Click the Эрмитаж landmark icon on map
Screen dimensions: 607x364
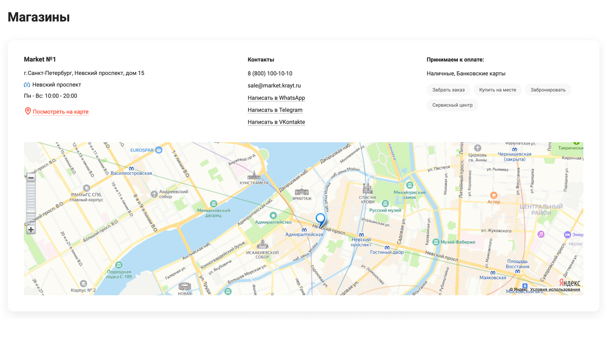301,191
